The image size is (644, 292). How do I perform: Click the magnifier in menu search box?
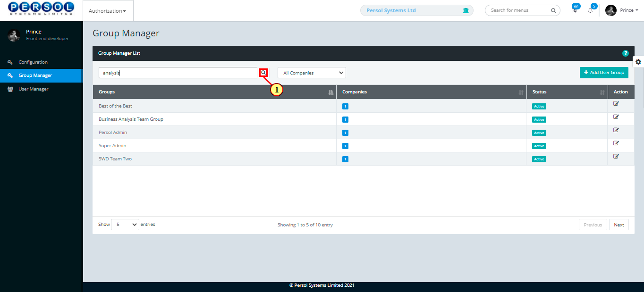(x=553, y=10)
